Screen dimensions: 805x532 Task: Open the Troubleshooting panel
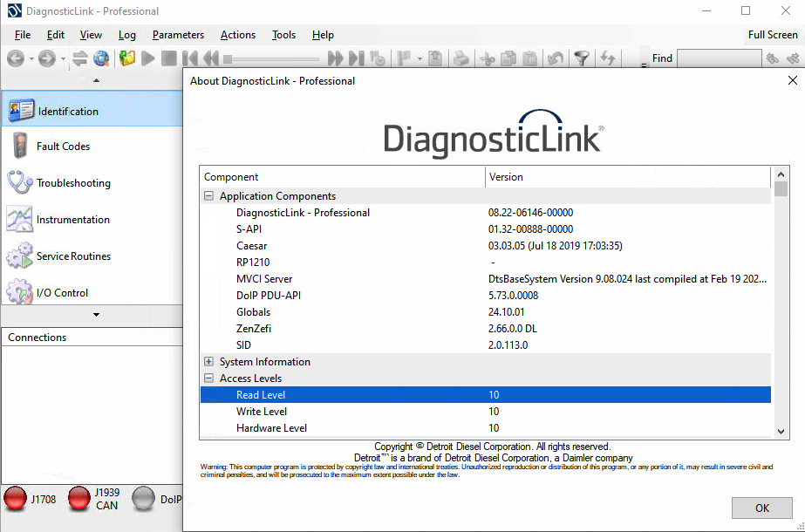click(x=92, y=183)
